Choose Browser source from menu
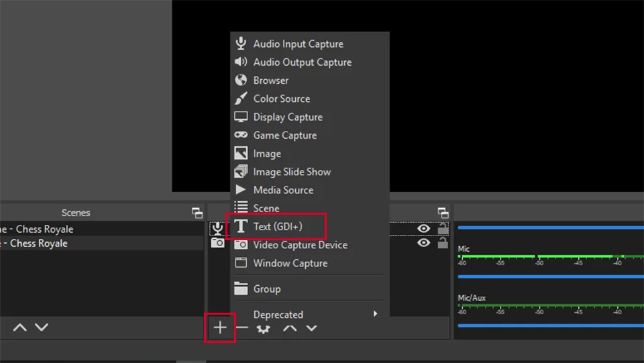The width and height of the screenshot is (644, 363). coord(310,80)
